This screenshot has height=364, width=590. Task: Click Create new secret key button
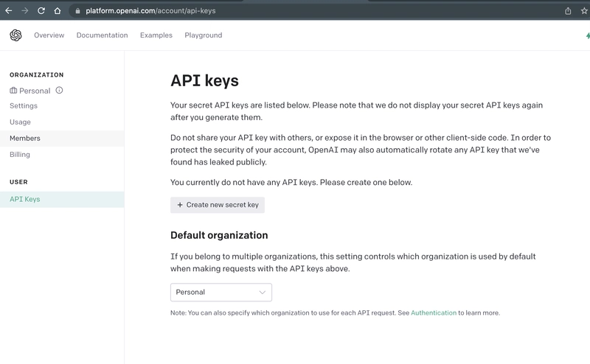[x=218, y=205]
